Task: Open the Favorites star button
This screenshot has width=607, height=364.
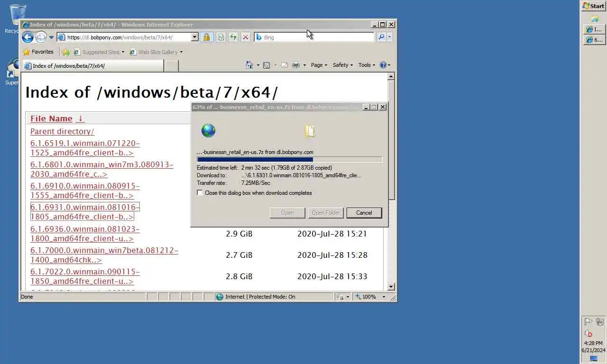Action: point(38,52)
